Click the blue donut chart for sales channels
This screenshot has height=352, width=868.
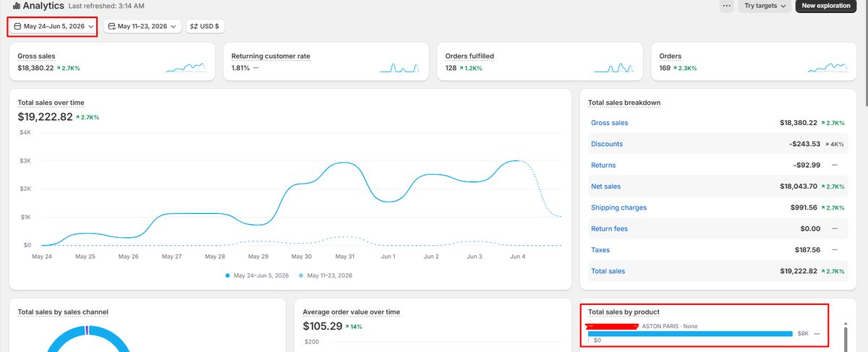point(87,338)
